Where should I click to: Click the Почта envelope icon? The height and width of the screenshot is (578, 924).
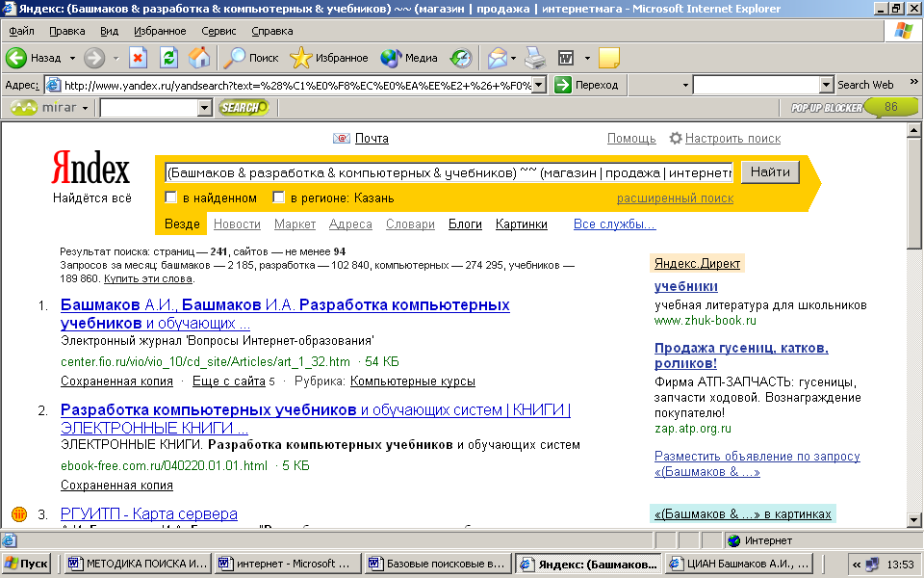coord(341,138)
